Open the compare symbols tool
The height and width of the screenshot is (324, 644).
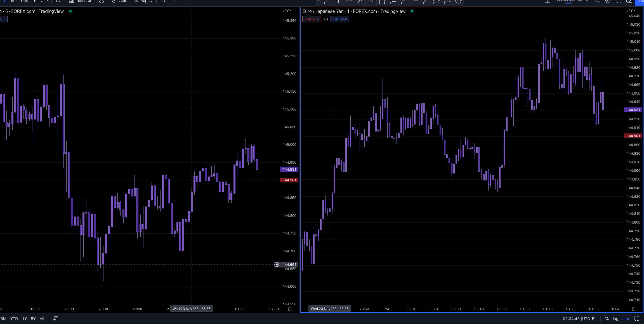102,1
